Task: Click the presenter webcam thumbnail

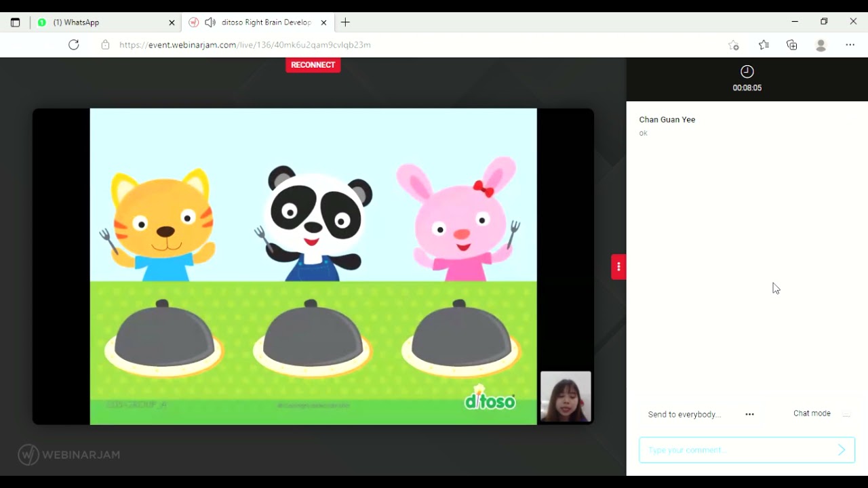Action: [x=566, y=397]
